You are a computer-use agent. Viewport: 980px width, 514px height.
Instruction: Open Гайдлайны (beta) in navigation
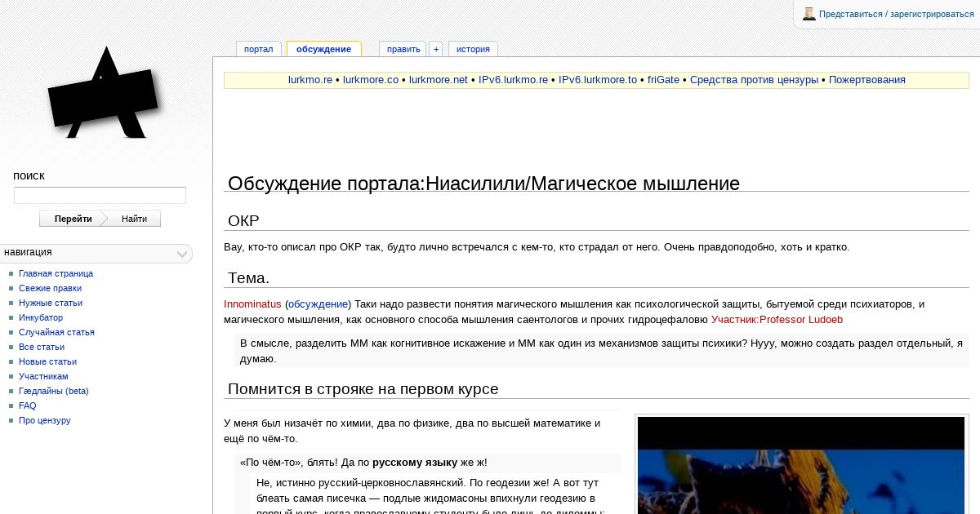(54, 391)
